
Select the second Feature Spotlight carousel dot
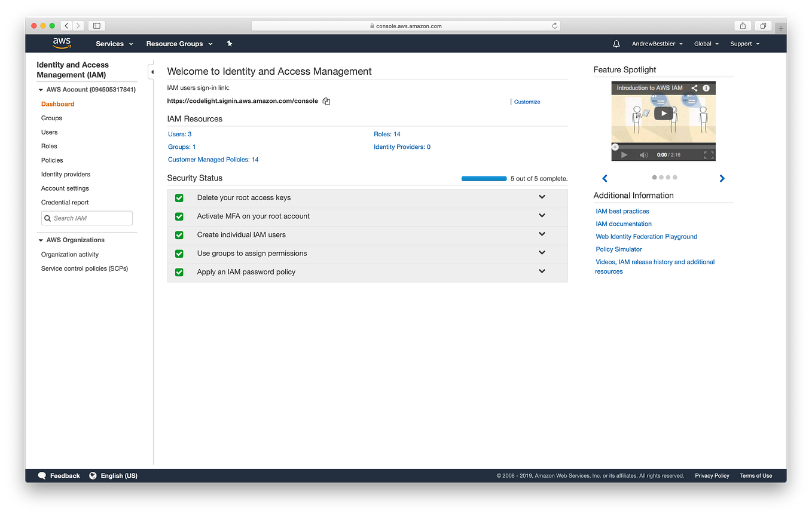coord(661,177)
